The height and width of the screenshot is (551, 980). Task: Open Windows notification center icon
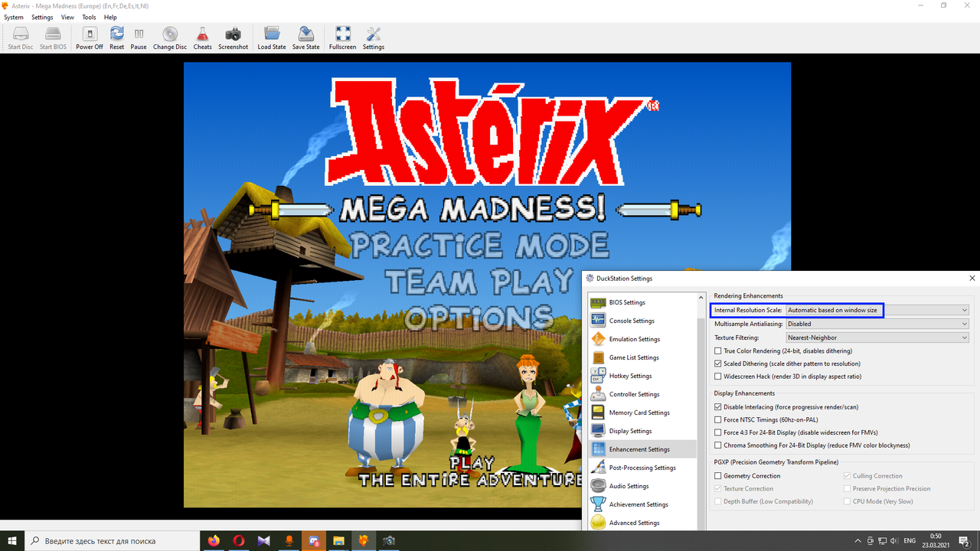point(965,541)
